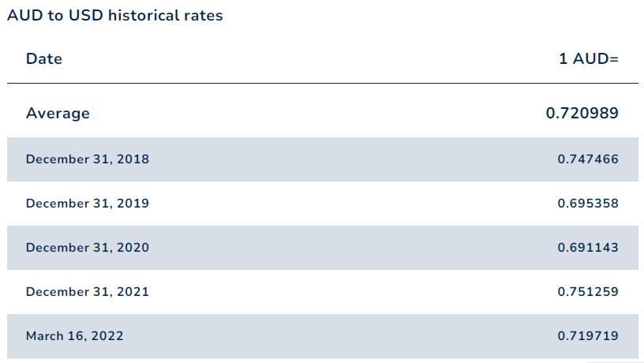Click 'USD' in the table title

tap(85, 16)
